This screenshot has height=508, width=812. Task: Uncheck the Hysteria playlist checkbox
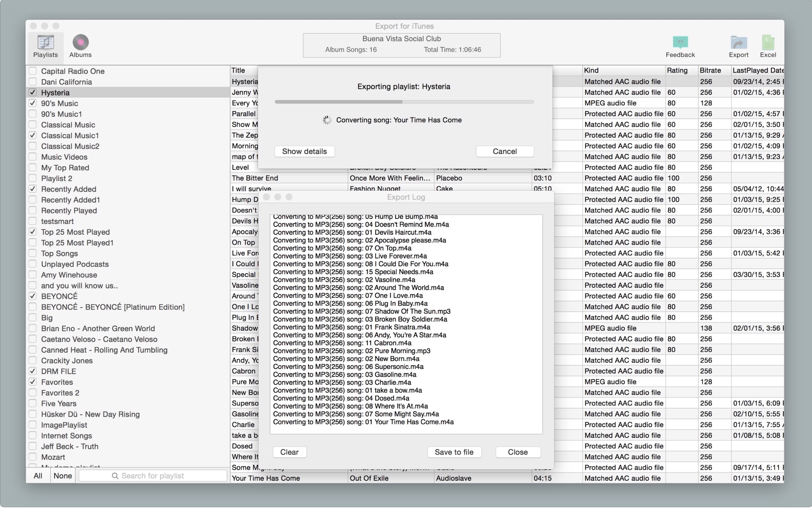tap(33, 92)
